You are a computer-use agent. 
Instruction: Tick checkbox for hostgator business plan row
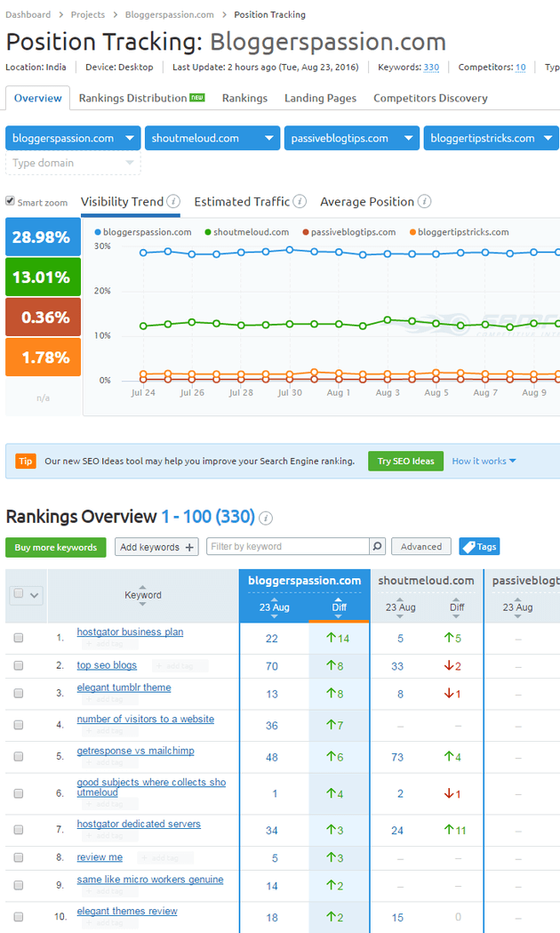[x=19, y=638]
